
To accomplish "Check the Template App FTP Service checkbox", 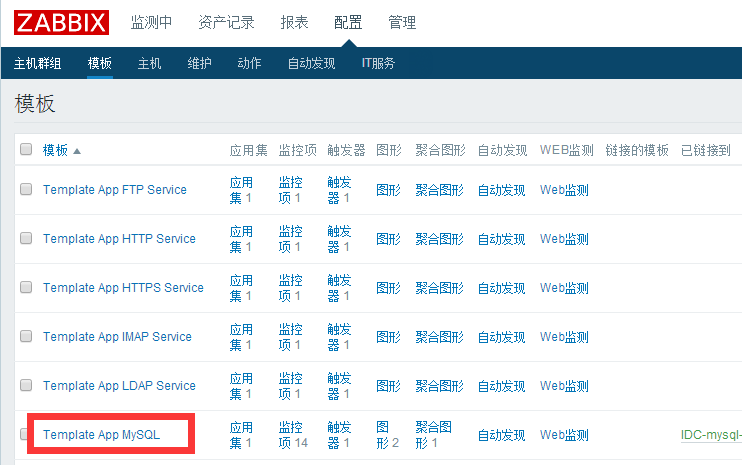I will [26, 189].
